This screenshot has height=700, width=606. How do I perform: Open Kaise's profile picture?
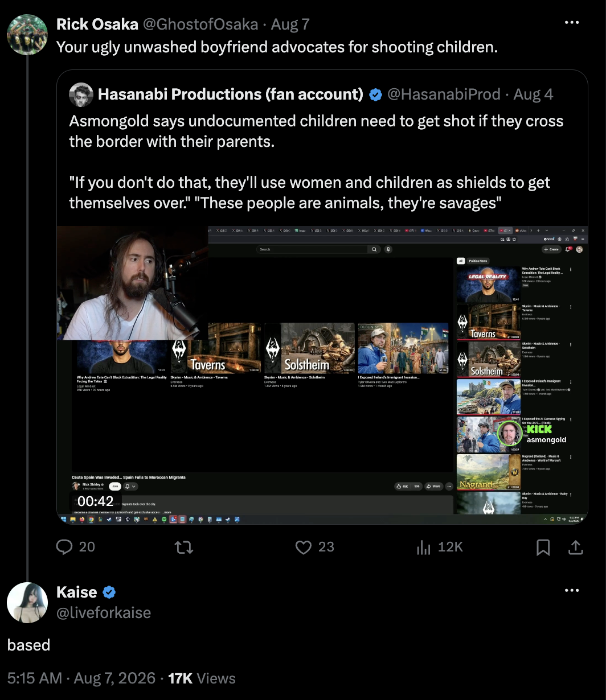point(27,603)
